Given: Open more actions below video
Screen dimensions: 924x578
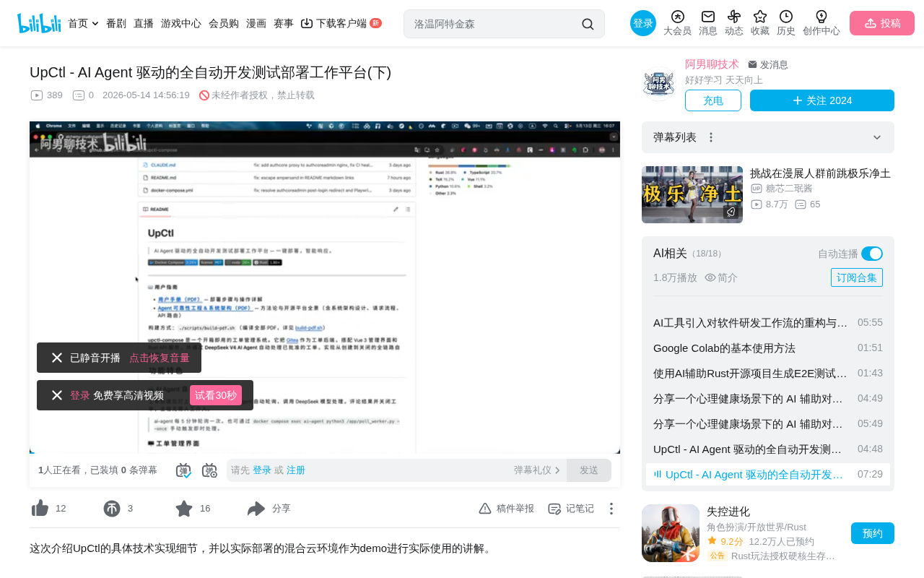Looking at the screenshot, I should pyautogui.click(x=611, y=509).
